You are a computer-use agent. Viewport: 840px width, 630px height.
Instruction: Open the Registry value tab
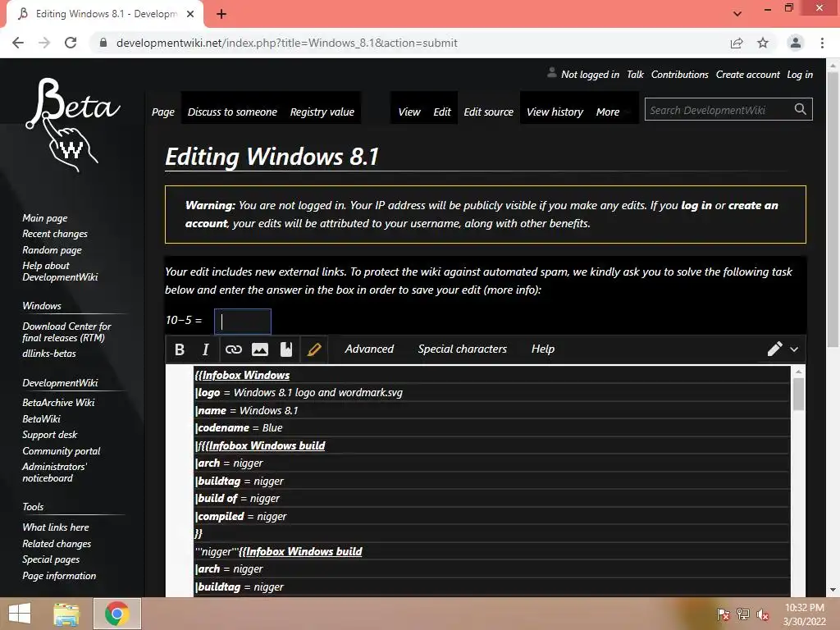point(322,112)
